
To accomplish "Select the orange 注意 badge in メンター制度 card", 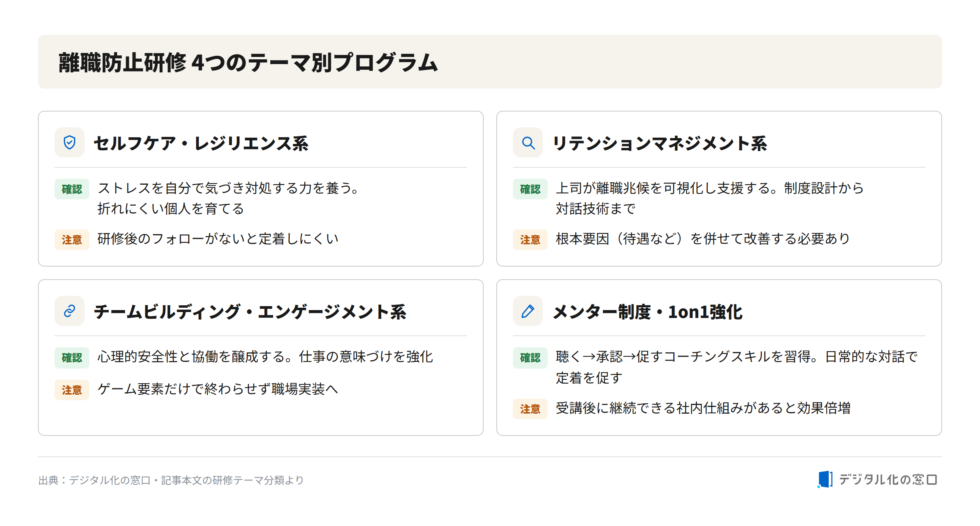I will (x=530, y=409).
